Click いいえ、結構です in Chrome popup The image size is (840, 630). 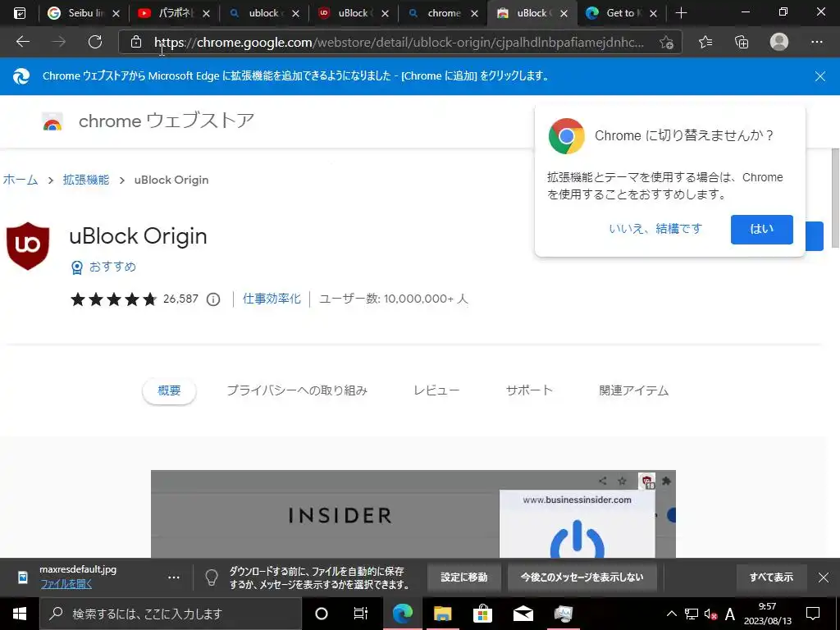tap(655, 229)
